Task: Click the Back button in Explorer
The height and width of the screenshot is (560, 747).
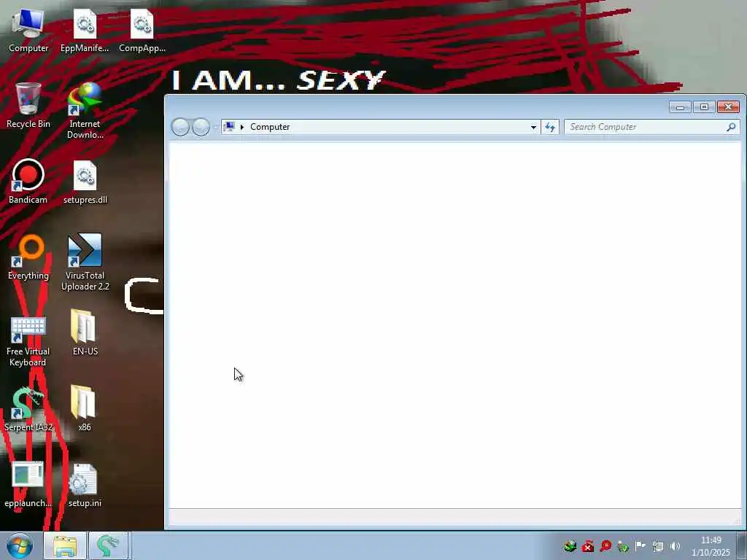Action: [x=181, y=127]
